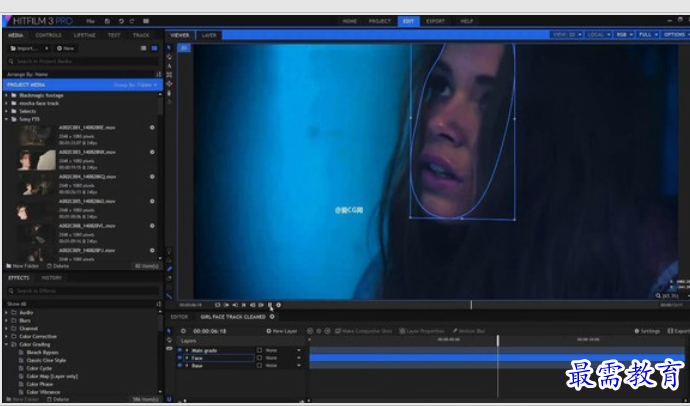Viewport: 690px width, 406px height.
Task: Click the snapping magnet icon in timeline
Action: (169, 399)
